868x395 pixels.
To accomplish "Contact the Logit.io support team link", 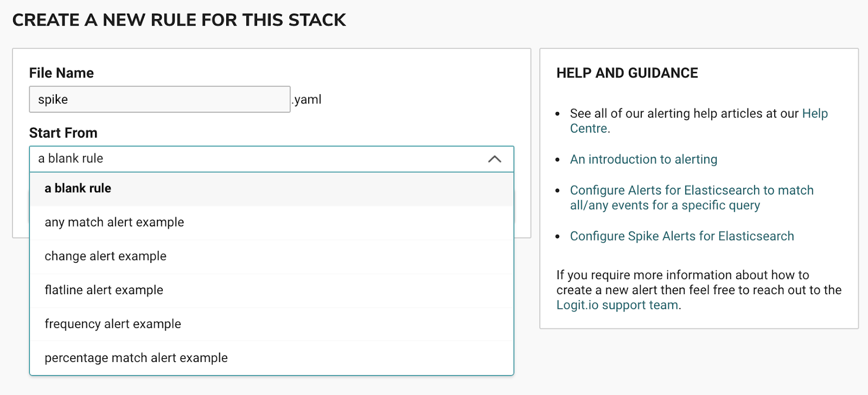I will click(x=617, y=305).
